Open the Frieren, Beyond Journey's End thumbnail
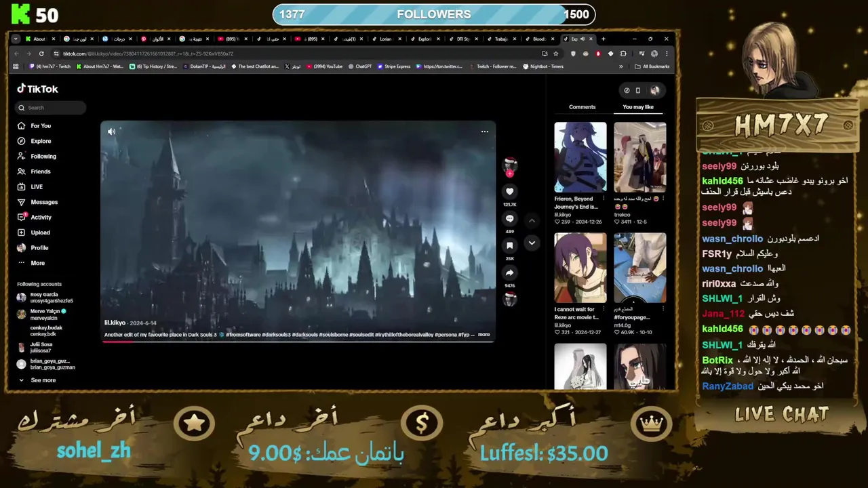This screenshot has width=868, height=488. click(x=580, y=157)
